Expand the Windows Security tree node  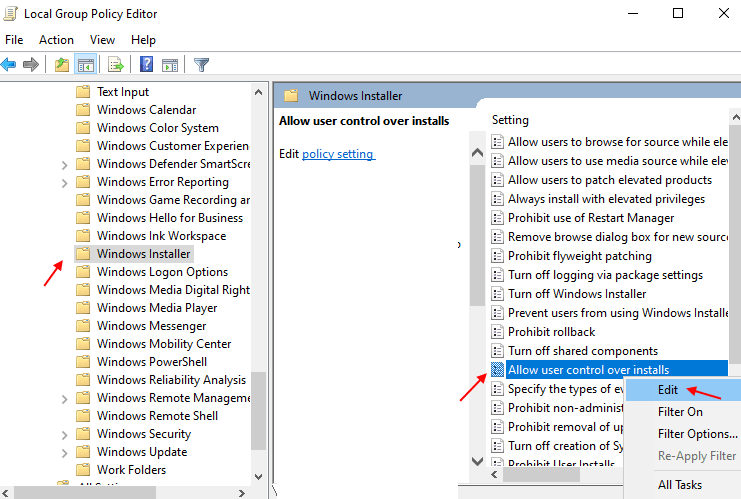coord(65,435)
